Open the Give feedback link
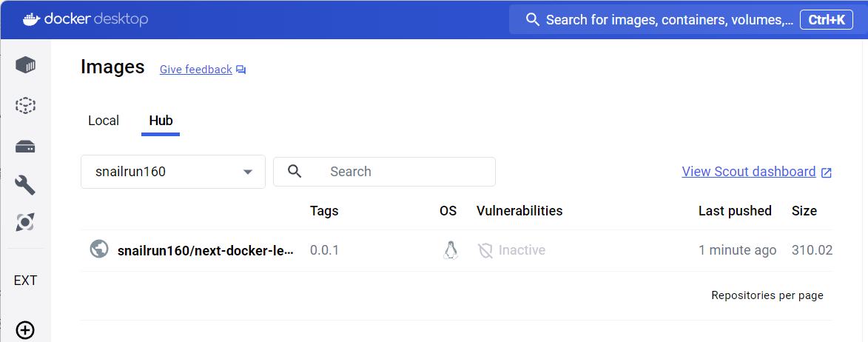Viewport: 868px width, 342px height. tap(196, 70)
